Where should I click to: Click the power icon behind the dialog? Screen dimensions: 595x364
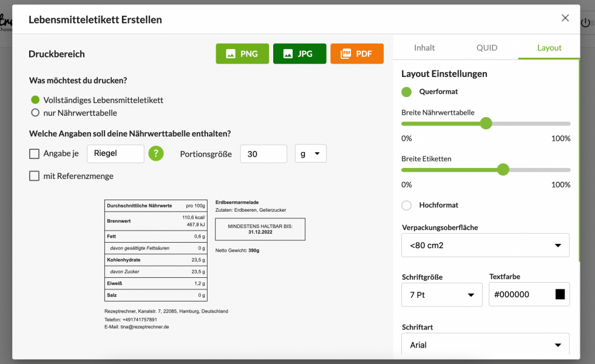585,23
